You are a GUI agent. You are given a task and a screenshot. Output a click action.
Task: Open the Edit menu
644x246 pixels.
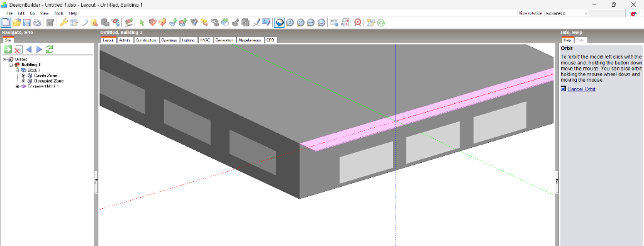[21, 13]
